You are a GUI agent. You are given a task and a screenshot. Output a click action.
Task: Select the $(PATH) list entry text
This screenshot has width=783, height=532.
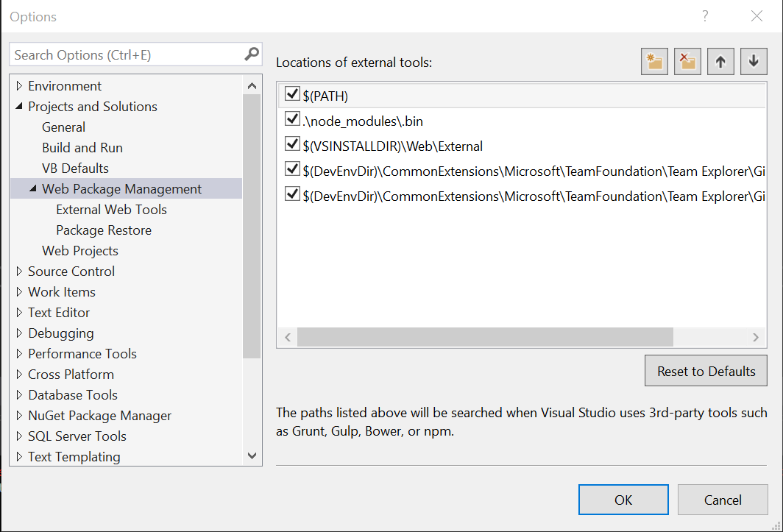coord(325,96)
